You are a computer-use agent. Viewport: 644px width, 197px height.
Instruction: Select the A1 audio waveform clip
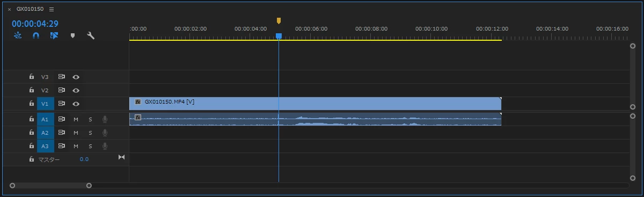(315, 119)
